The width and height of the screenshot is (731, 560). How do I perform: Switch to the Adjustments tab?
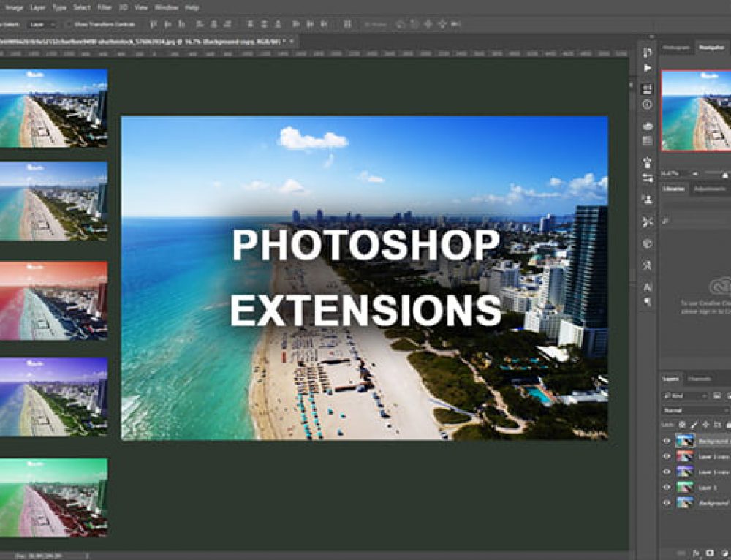(710, 189)
